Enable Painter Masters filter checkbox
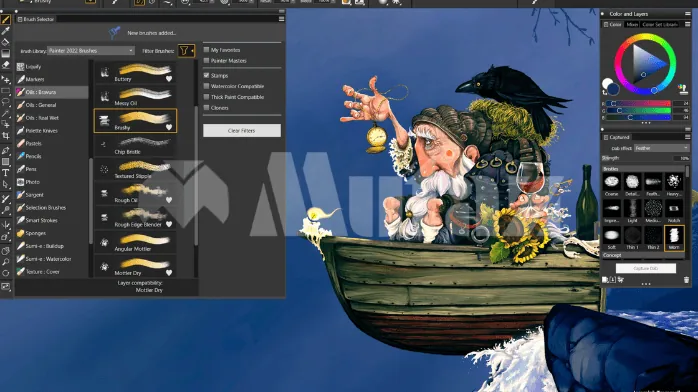Screen dimensions: 698x392 pos(206,61)
